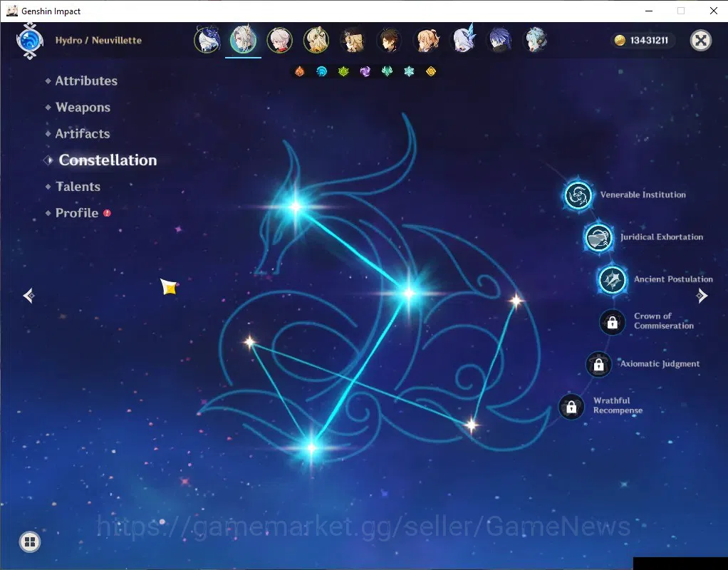Filter characters by Dendro element

[343, 71]
